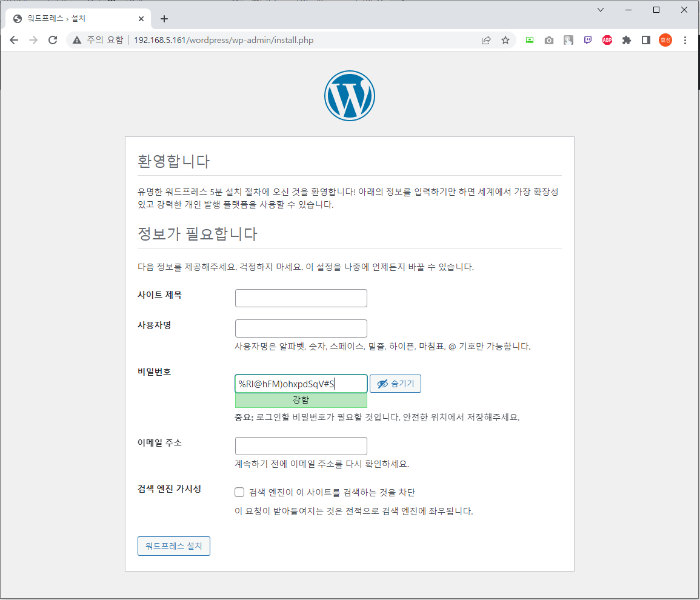
Task: Open the camera screenshot extension
Action: click(x=549, y=40)
